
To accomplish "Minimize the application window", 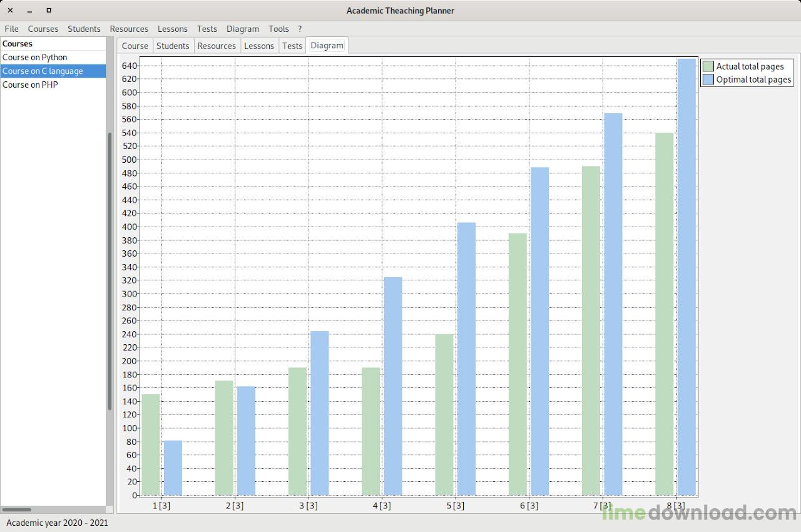I will click(29, 11).
